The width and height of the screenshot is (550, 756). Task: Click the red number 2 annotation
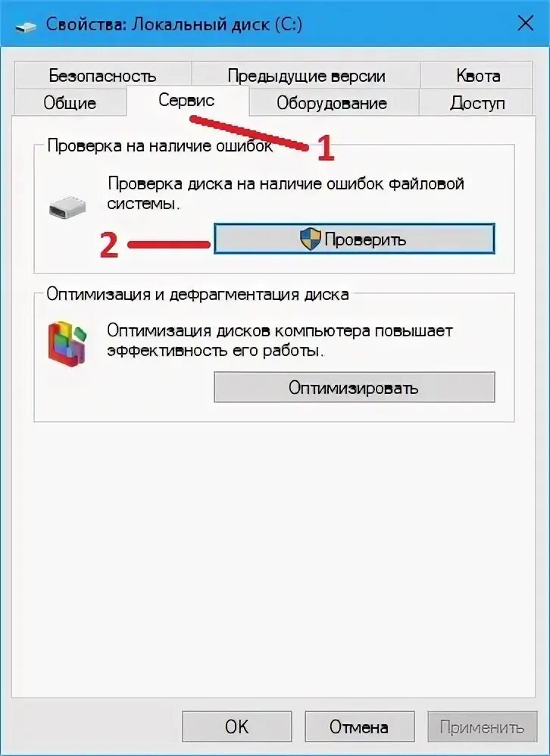[109, 245]
